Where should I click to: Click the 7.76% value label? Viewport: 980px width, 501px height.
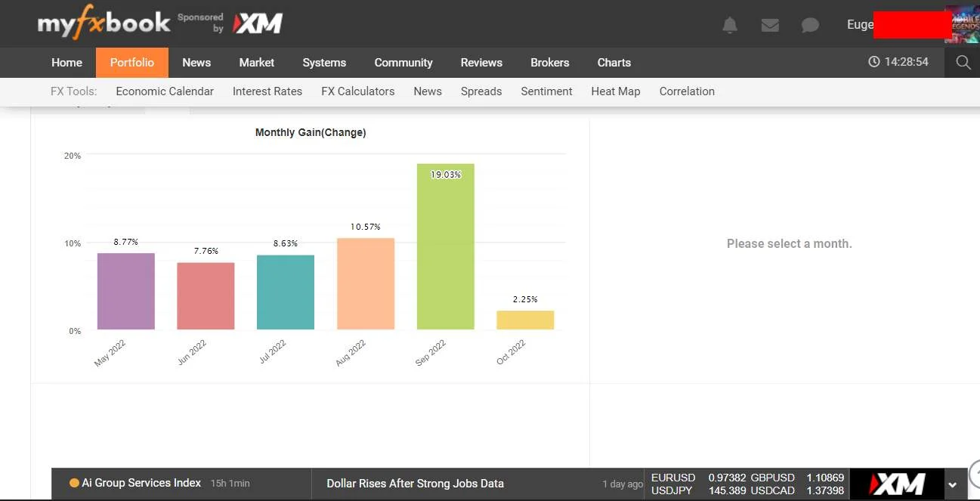click(206, 251)
